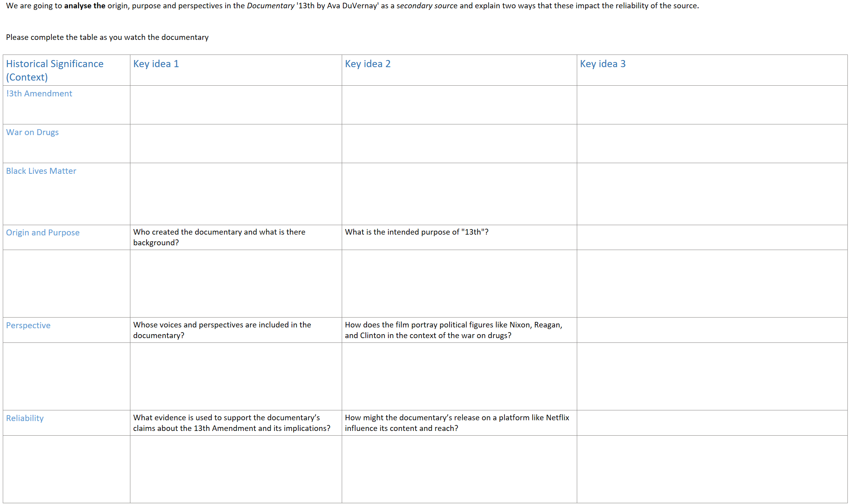Click the 'Who created the documentary' question text

tap(219, 237)
